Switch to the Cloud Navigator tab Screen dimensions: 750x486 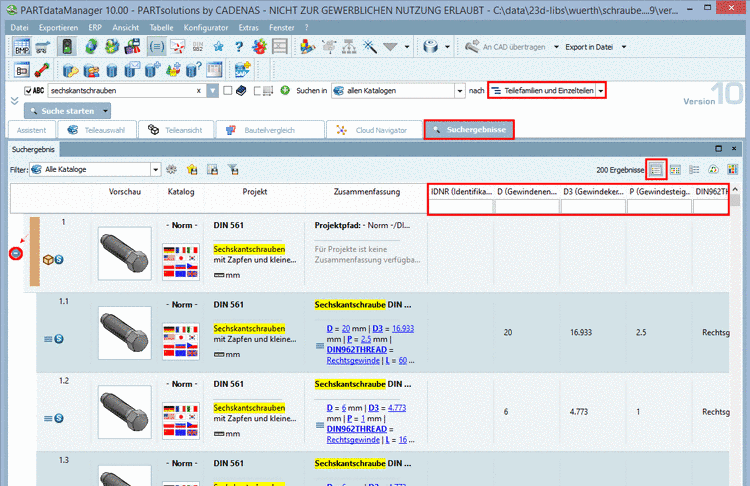pos(374,130)
